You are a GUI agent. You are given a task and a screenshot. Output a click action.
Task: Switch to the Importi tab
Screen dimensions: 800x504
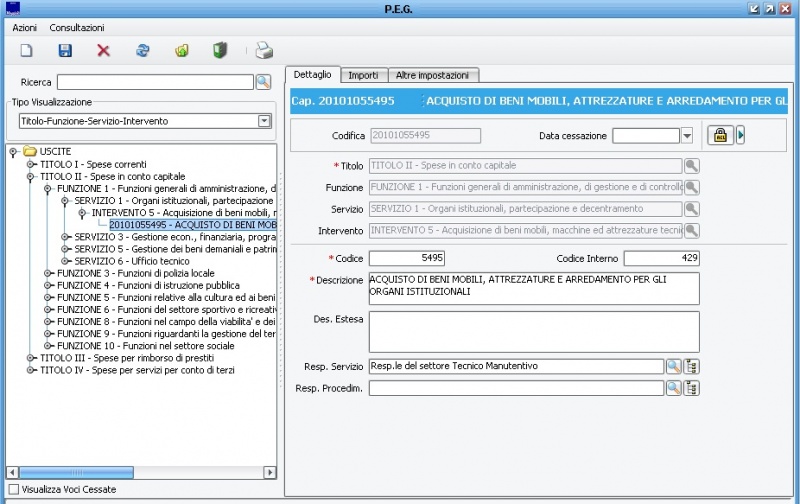pyautogui.click(x=363, y=75)
